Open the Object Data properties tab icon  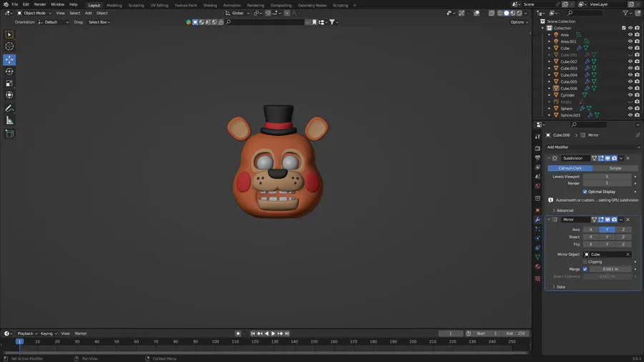click(537, 257)
